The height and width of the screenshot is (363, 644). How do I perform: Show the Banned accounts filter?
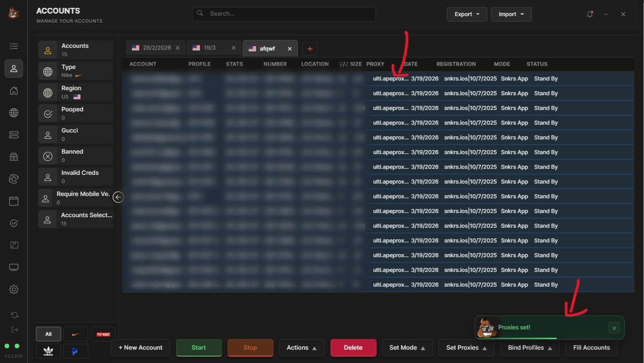tap(76, 156)
